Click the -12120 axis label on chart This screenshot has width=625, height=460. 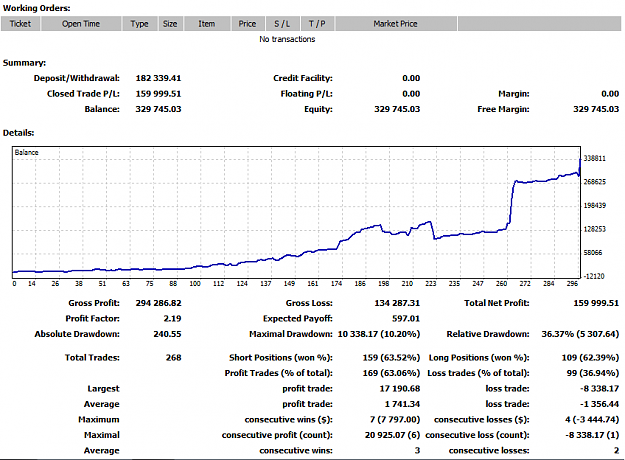click(x=594, y=276)
